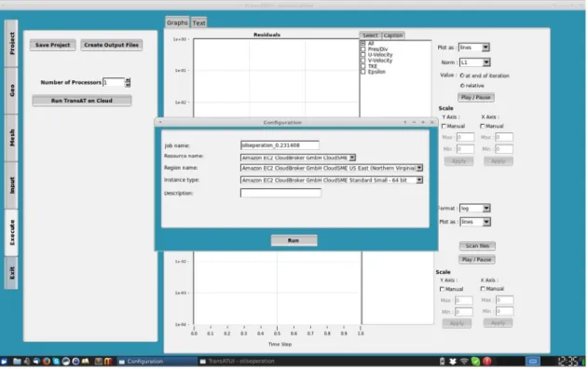Enable the Pres/Div residual checkbox
Image resolution: width=588 pixels, height=369 pixels.
(363, 49)
